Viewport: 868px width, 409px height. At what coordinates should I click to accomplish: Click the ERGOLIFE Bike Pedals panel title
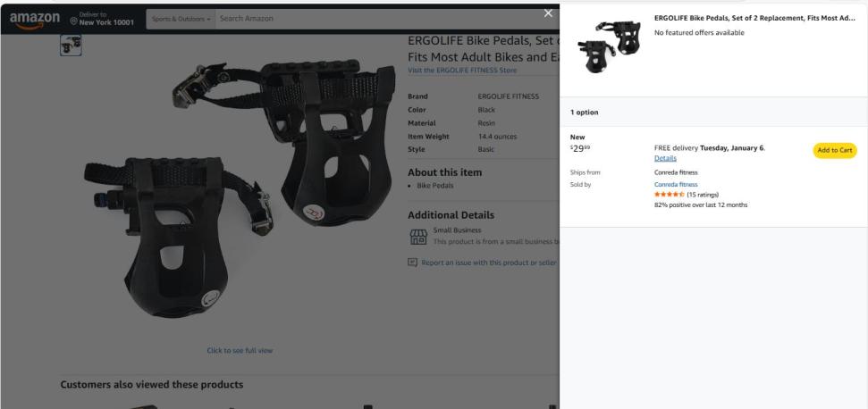click(754, 18)
